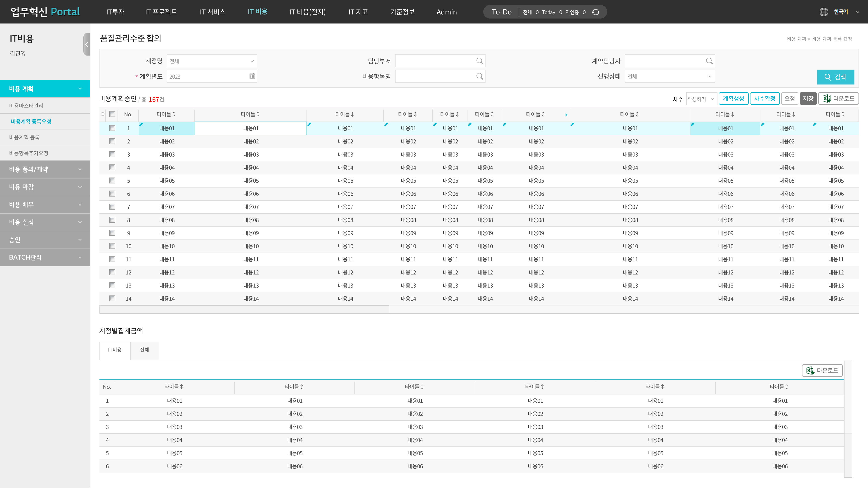Check the checkbox for row 8

pos(112,220)
